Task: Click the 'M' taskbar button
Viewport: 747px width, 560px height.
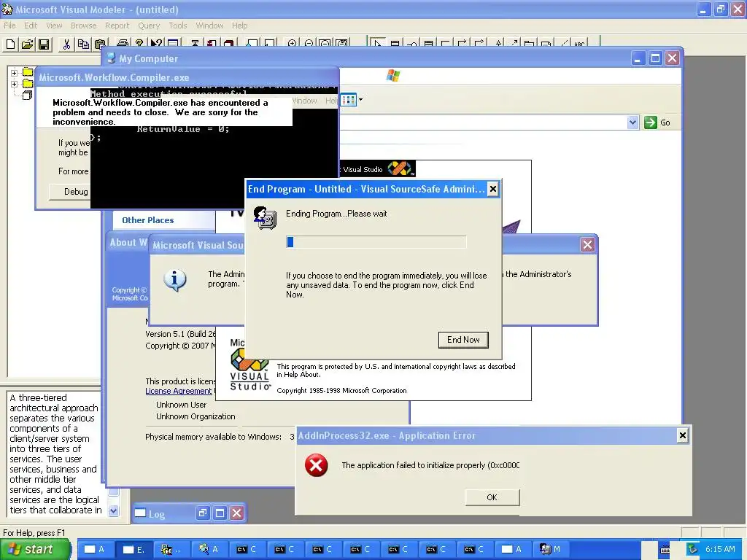Action: tap(550, 550)
